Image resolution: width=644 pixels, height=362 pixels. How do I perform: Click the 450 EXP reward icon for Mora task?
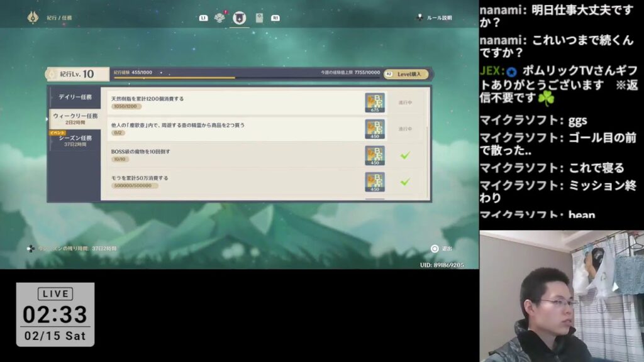coord(375,182)
